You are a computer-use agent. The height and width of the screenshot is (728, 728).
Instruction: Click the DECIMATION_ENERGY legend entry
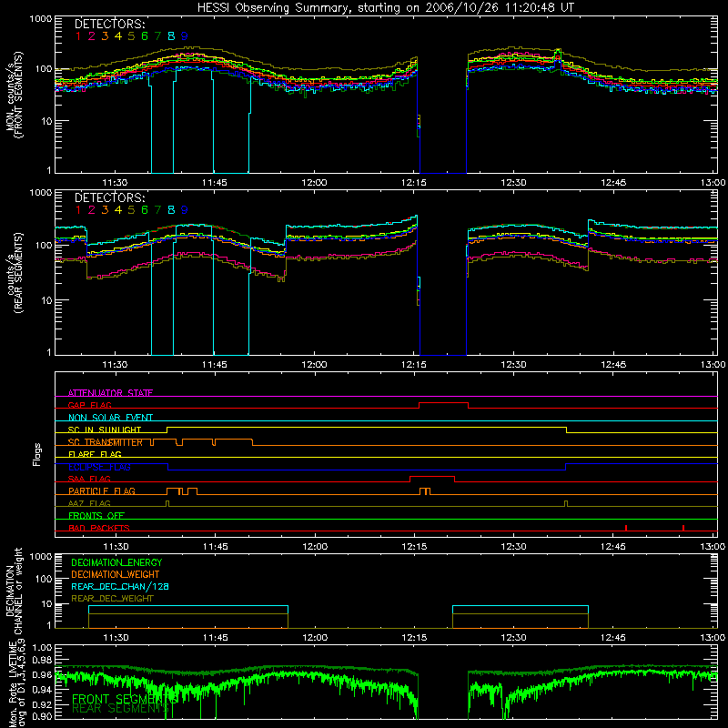[x=116, y=562]
